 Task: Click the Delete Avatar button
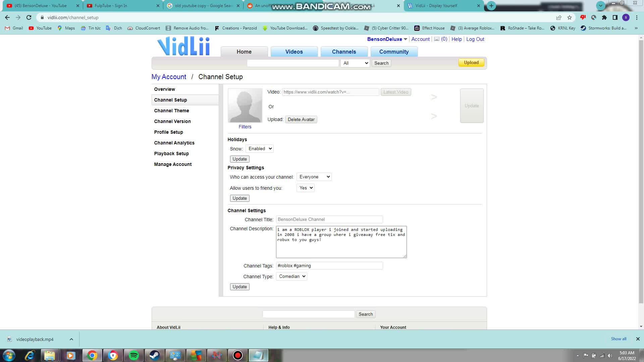tap(301, 119)
